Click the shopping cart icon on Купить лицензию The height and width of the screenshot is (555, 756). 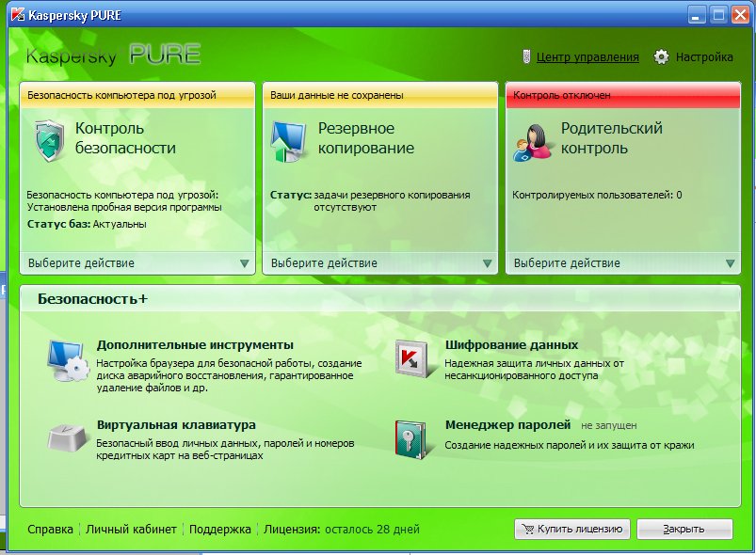(x=528, y=529)
